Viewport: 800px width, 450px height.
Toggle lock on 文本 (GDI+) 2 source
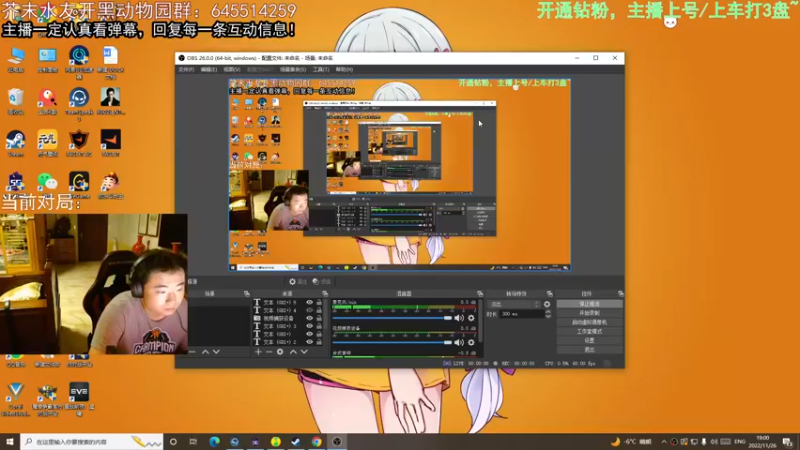[319, 342]
